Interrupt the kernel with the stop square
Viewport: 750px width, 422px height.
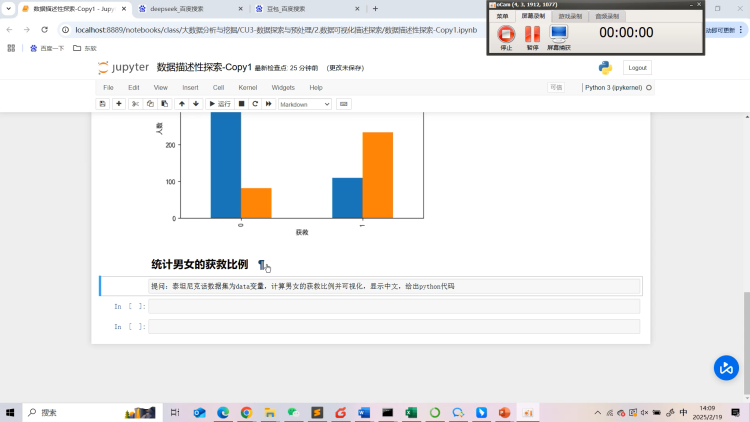pos(241,104)
